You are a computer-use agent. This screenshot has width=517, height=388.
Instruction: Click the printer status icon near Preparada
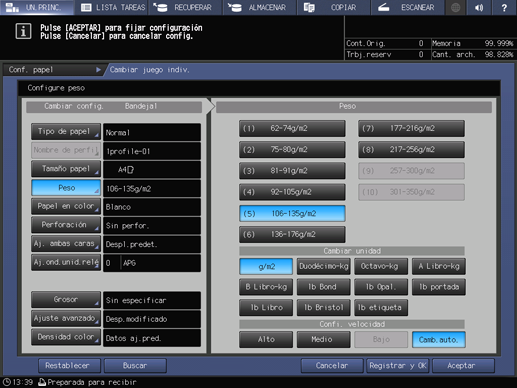(x=42, y=382)
